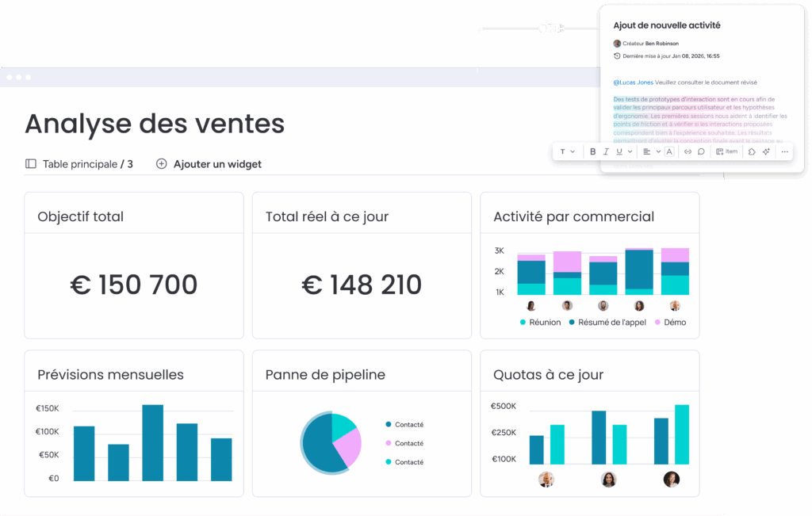Click the €150K axis label
The height and width of the screenshot is (516, 812).
click(47, 408)
